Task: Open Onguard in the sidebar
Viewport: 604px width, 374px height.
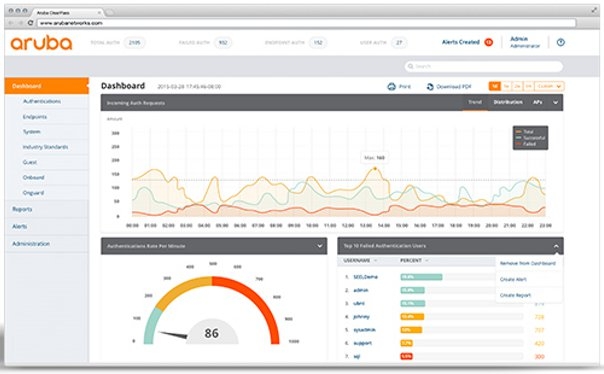Action: pyautogui.click(x=33, y=193)
